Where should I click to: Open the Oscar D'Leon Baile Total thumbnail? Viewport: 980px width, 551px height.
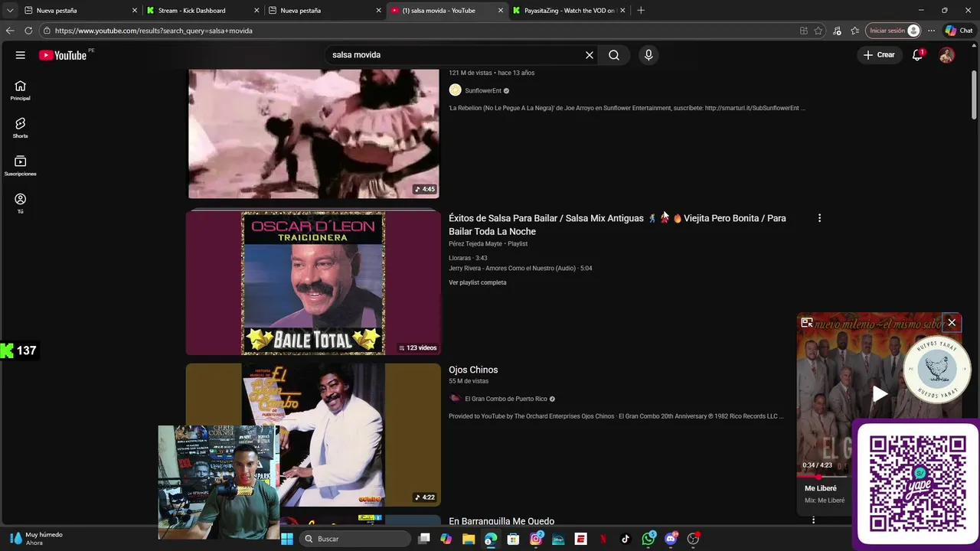pos(314,283)
